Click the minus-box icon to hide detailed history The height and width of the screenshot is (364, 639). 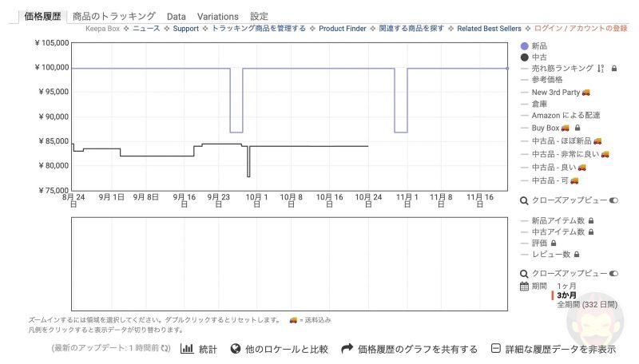point(496,349)
